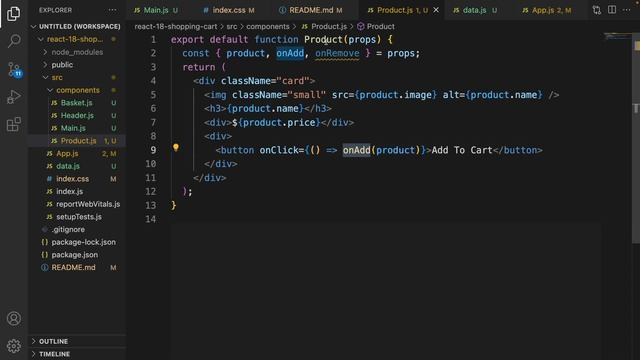
Task: Open the Explorer view in activity bar
Action: click(13, 13)
